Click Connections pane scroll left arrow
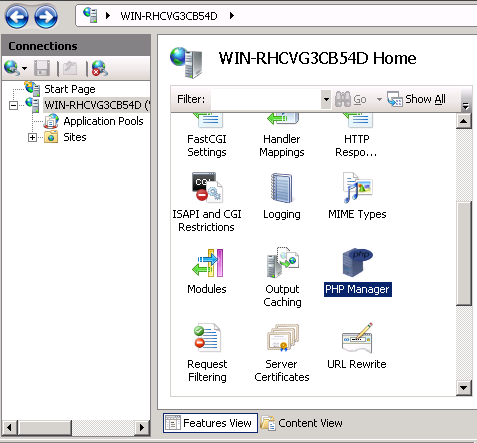477x443 pixels. pos(10,427)
